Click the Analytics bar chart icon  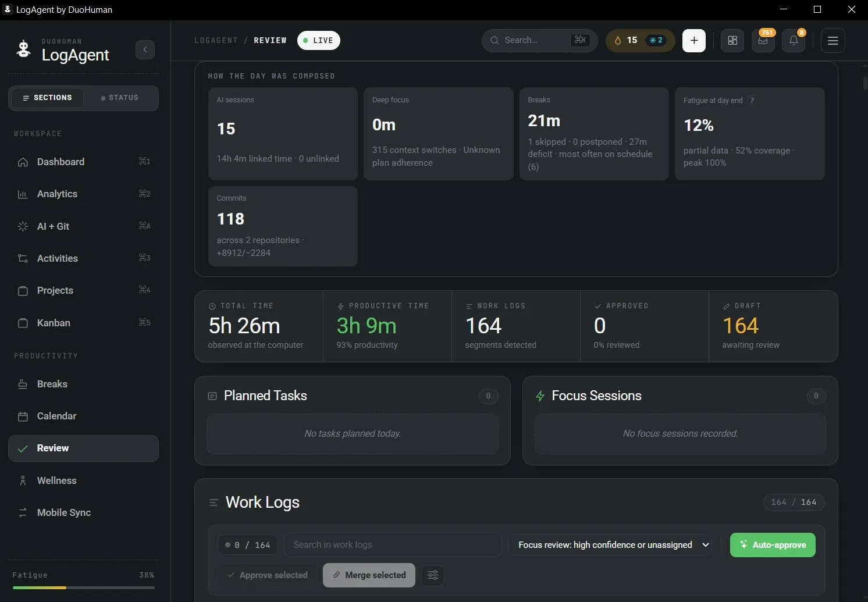(x=23, y=194)
